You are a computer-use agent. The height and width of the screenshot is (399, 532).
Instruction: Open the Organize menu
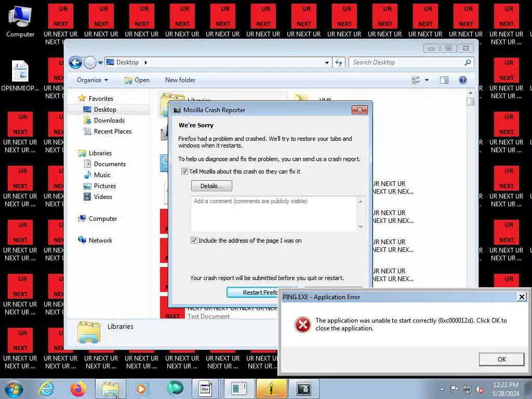92,80
